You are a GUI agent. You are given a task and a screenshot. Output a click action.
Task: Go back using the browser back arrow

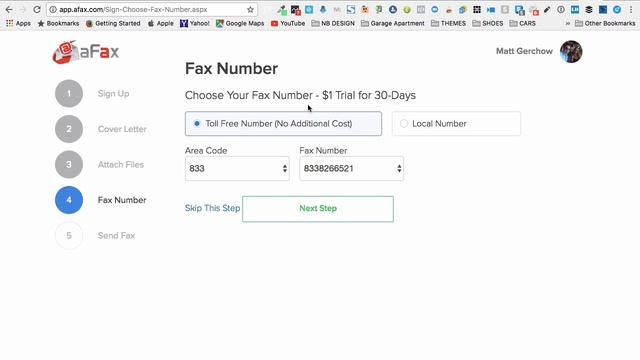tap(9, 9)
